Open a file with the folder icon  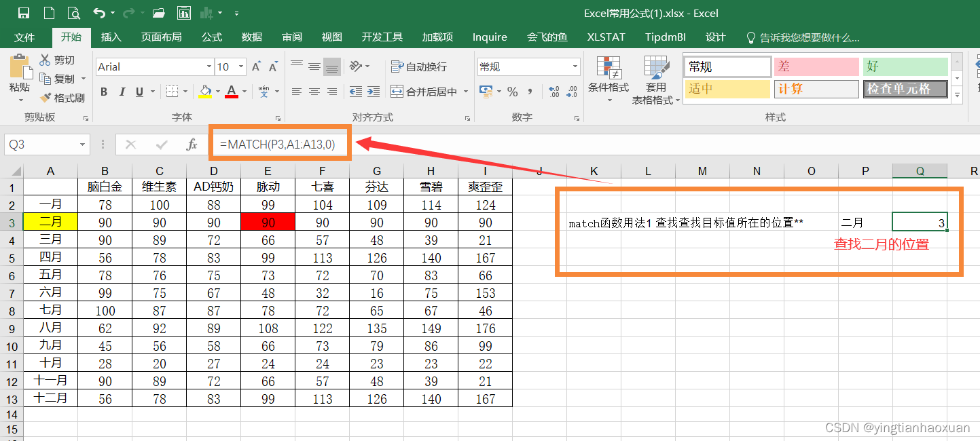click(x=159, y=13)
